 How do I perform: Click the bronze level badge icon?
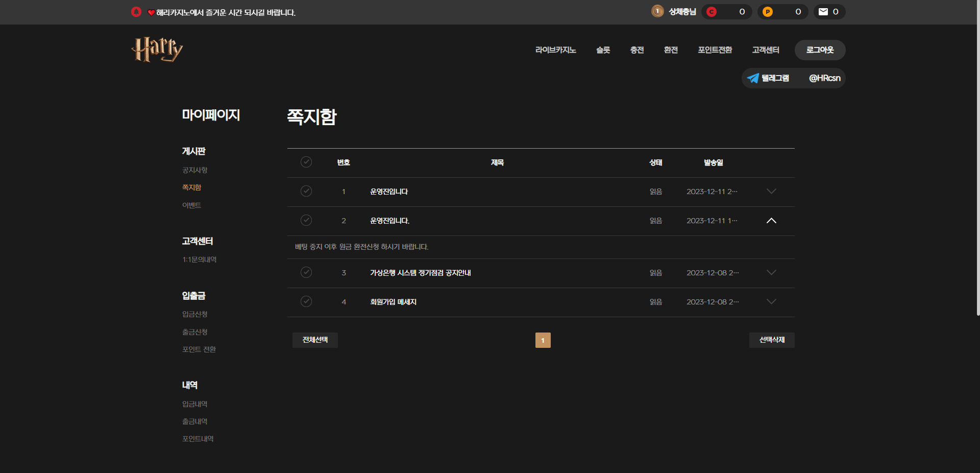tap(657, 11)
